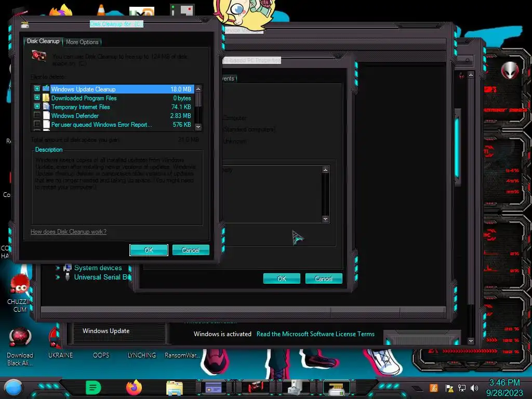
Task: Open Action Center flag tray icon
Action: pyautogui.click(x=449, y=388)
